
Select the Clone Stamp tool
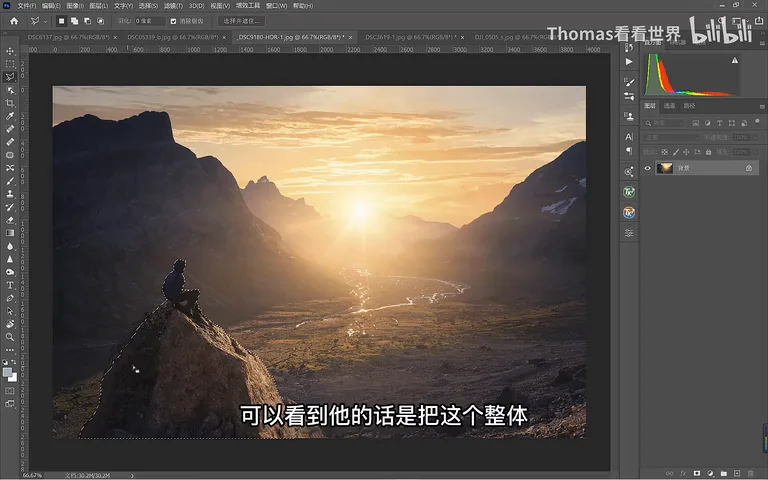coord(10,194)
